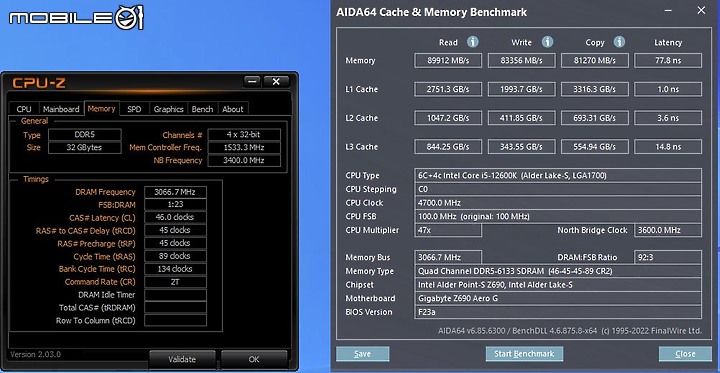Click the Memory Read value 89912 MB/s
This screenshot has height=373, width=720.
click(x=448, y=60)
